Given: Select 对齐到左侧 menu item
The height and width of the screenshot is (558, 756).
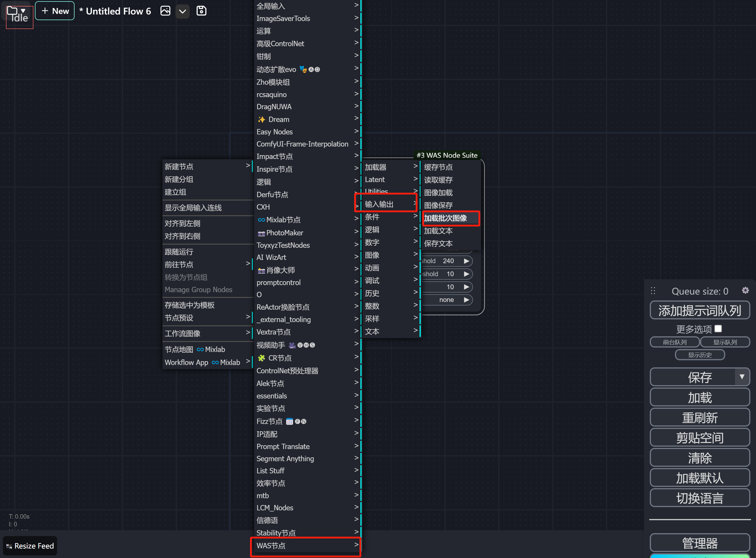Looking at the screenshot, I should (208, 223).
